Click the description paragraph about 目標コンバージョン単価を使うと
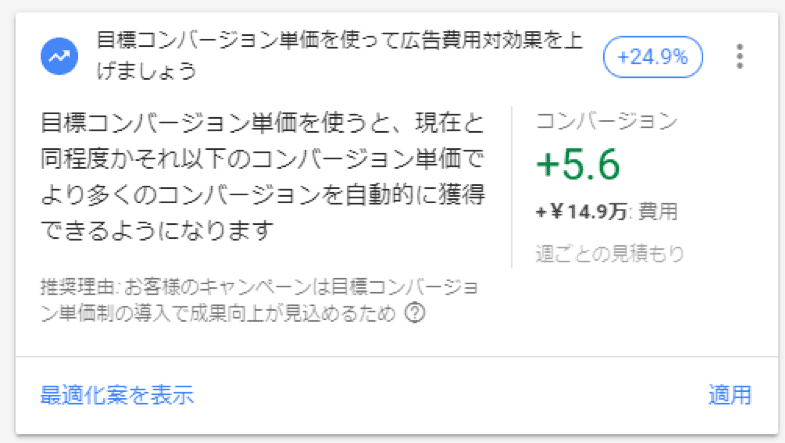This screenshot has height=443, width=785. click(x=262, y=177)
